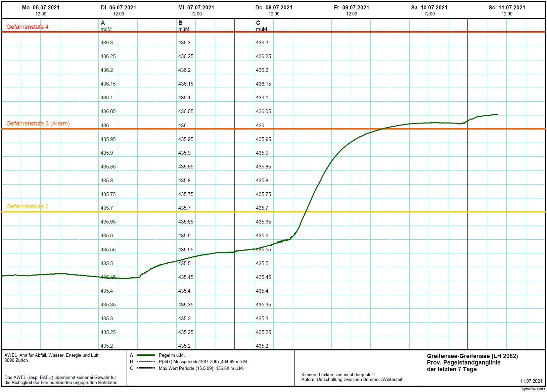Select the 8090 Zürich address line
Viewport: 547px width, 392px height.
(x=16, y=360)
